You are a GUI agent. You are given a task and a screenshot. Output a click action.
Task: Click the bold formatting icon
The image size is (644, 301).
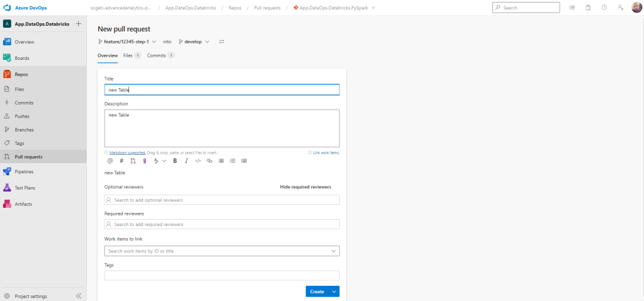click(x=175, y=161)
